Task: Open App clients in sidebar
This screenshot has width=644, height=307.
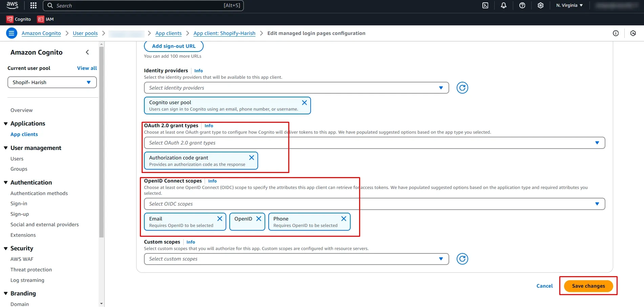Action: tap(24, 134)
